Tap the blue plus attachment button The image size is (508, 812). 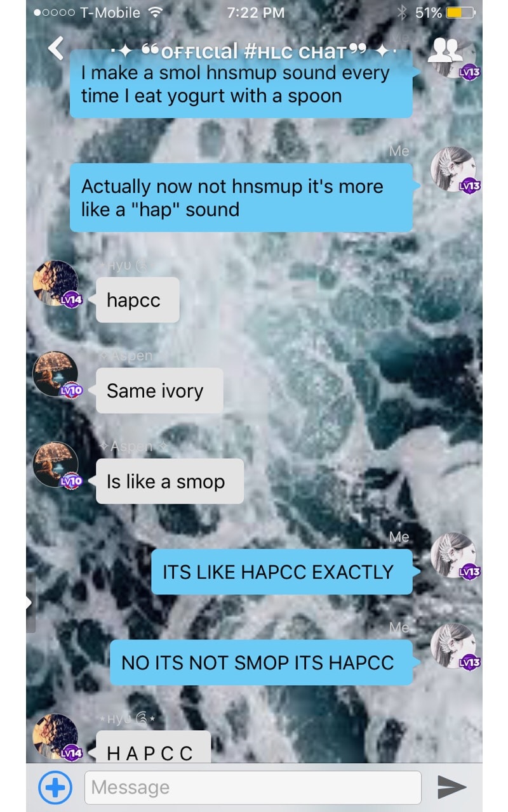click(55, 787)
